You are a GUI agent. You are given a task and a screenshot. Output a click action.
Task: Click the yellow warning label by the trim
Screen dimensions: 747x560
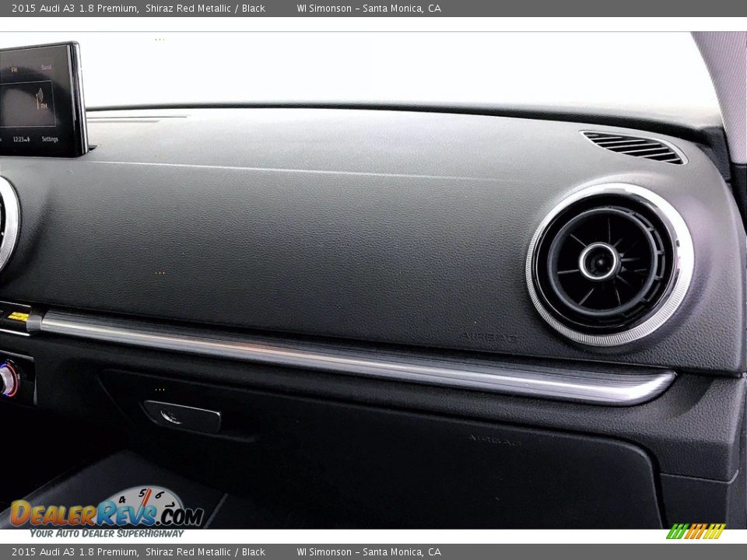(x=18, y=317)
